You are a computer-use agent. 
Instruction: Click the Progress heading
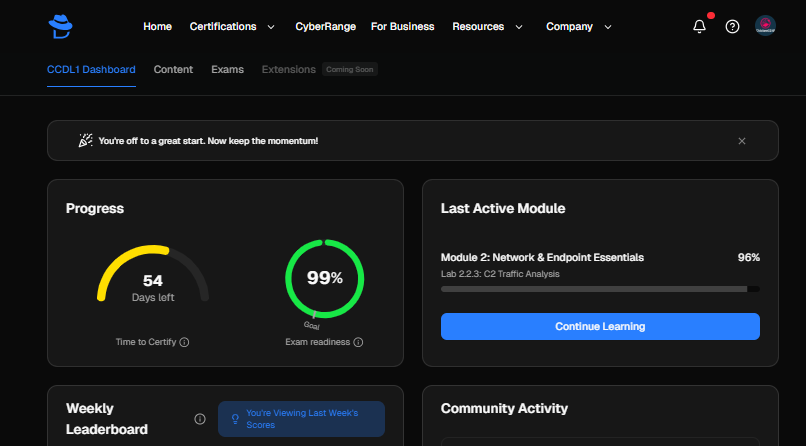(95, 209)
